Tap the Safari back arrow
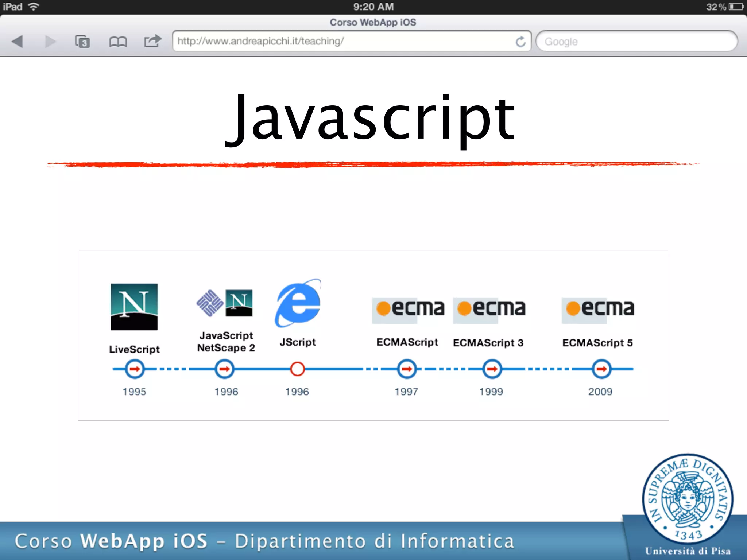 (17, 42)
